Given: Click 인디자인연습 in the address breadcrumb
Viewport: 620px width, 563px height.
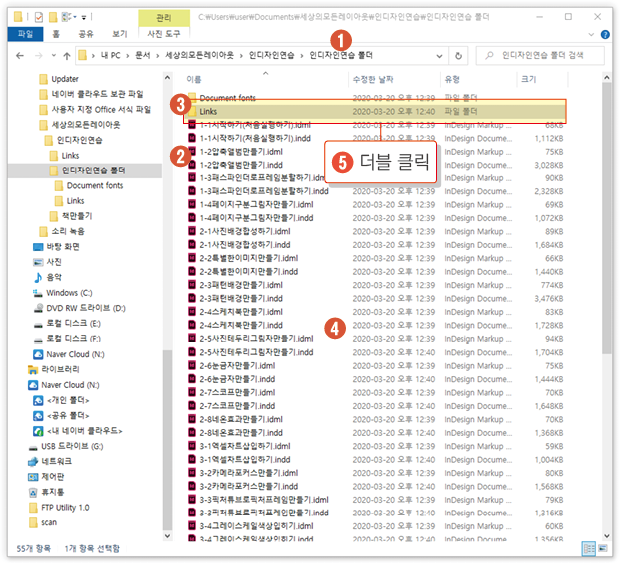Looking at the screenshot, I should click(x=271, y=55).
